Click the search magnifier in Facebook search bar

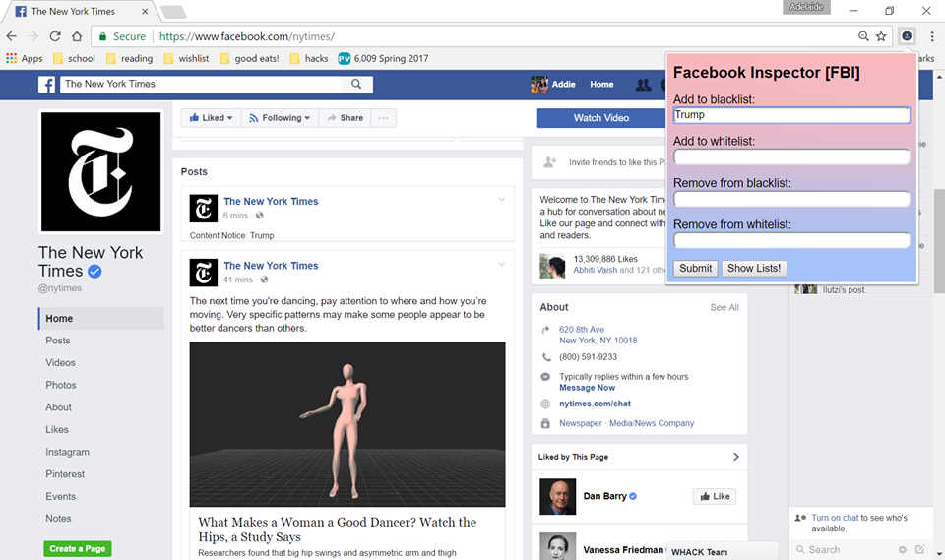tap(356, 85)
